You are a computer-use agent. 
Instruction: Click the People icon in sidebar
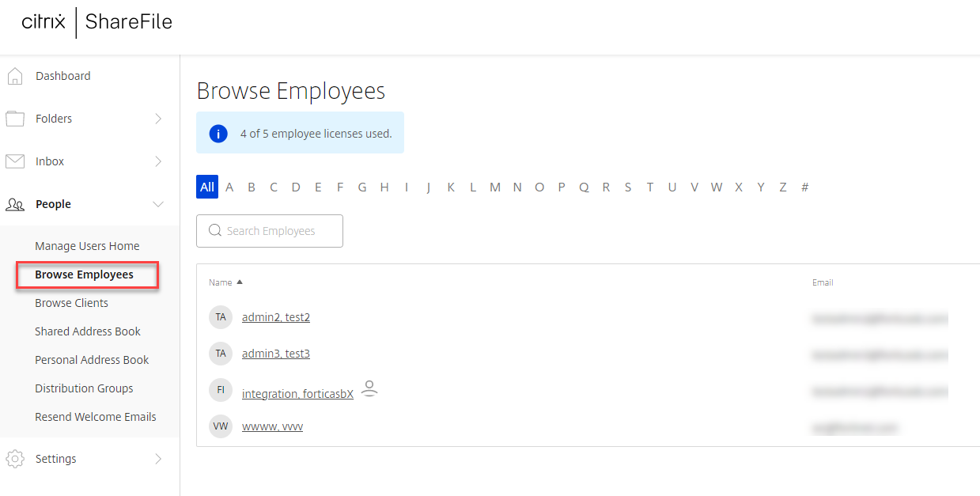coord(15,204)
